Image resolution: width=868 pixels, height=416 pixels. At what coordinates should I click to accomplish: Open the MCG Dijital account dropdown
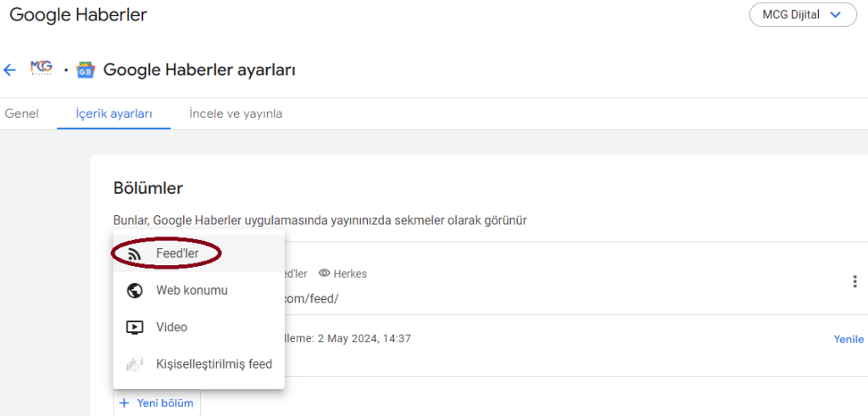tap(803, 15)
